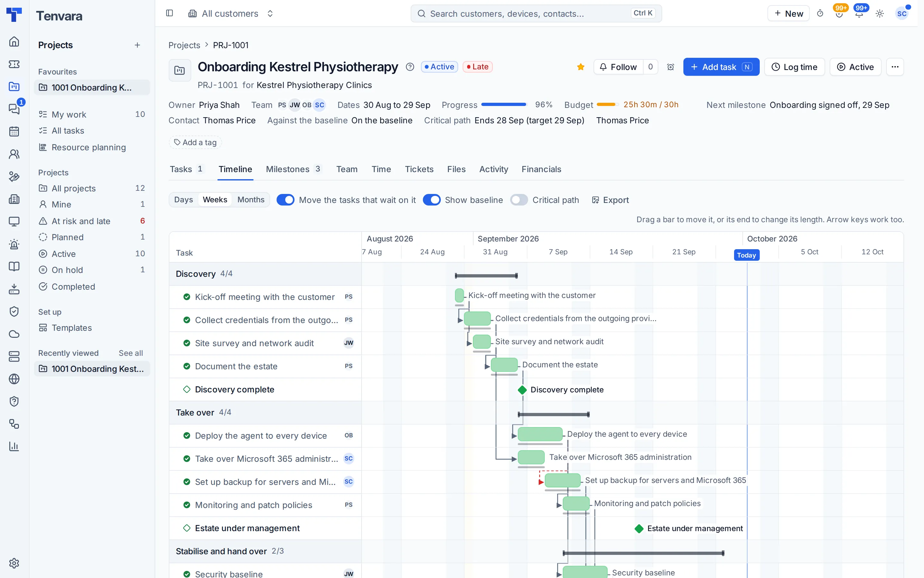This screenshot has height=578, width=924.
Task: Open the All customers selector dropdown
Action: click(230, 14)
